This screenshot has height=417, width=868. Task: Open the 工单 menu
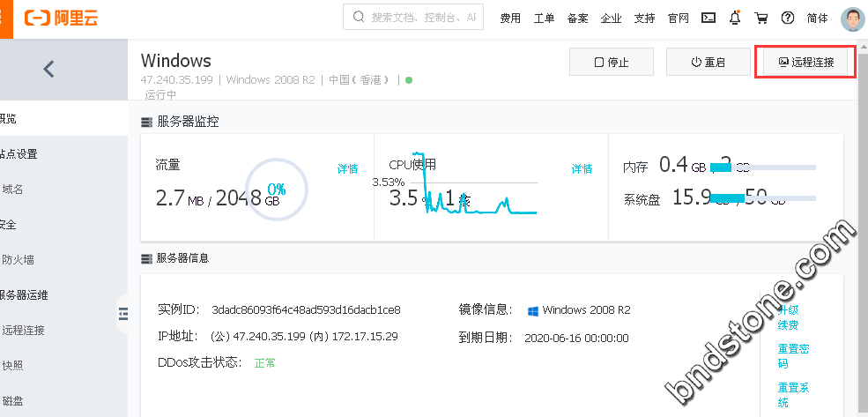click(x=544, y=18)
